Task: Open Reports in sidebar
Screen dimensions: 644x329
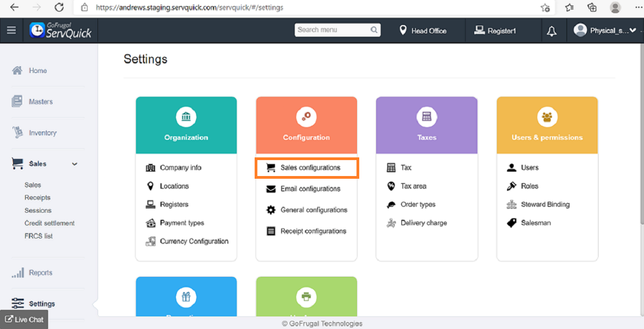Action: 41,273
